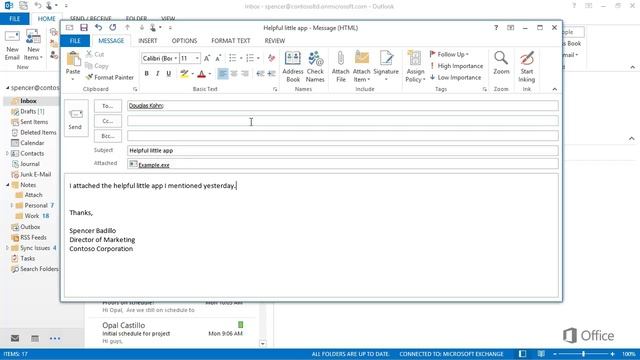Select MESSAGE ribbon tab
The height and width of the screenshot is (360, 640).
pyautogui.click(x=111, y=41)
